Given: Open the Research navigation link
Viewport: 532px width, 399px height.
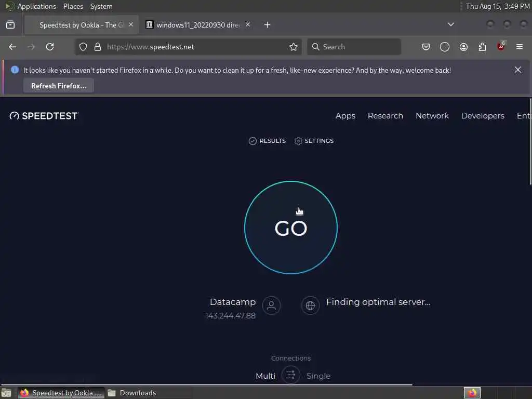Looking at the screenshot, I should [385, 116].
